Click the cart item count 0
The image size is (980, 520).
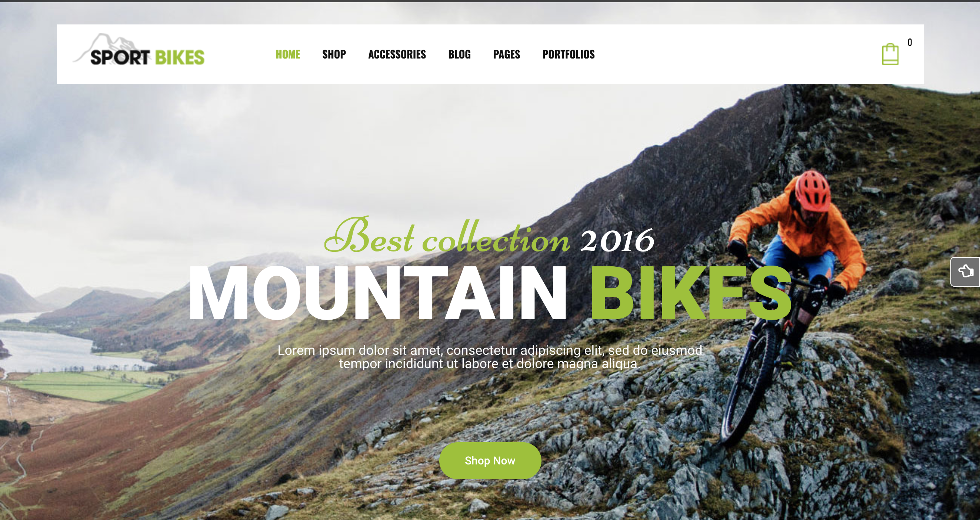(910, 42)
